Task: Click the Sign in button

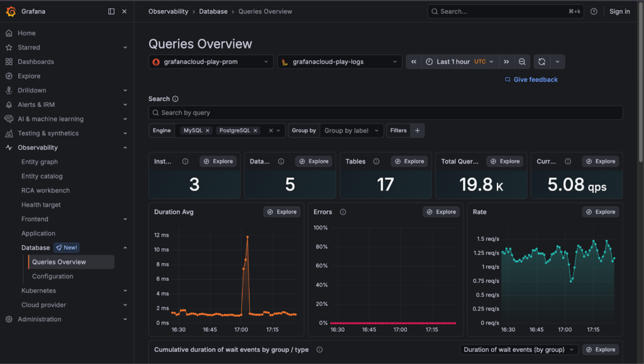Action: (x=619, y=11)
